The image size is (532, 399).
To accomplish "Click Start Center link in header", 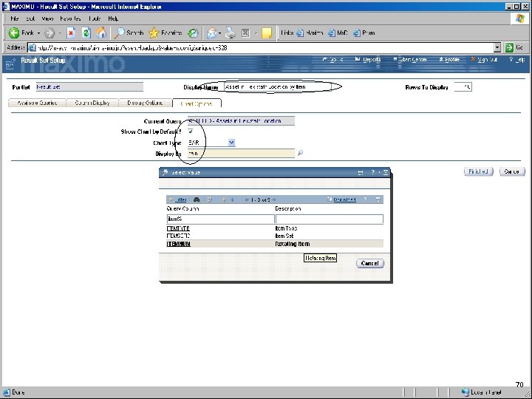I will pos(412,60).
